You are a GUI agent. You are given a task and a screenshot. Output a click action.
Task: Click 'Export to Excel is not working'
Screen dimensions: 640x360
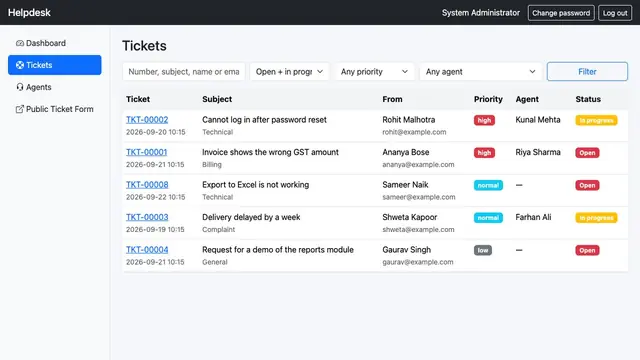256,184
